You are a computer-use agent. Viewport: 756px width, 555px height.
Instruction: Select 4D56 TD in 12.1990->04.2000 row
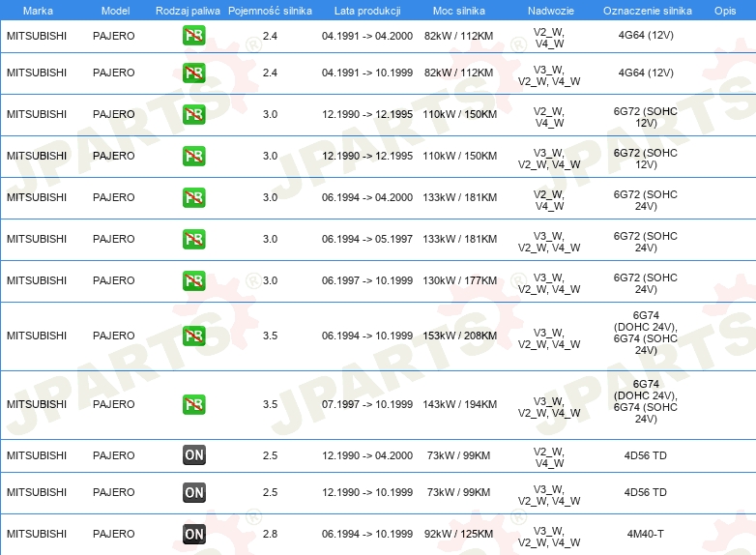[645, 455]
